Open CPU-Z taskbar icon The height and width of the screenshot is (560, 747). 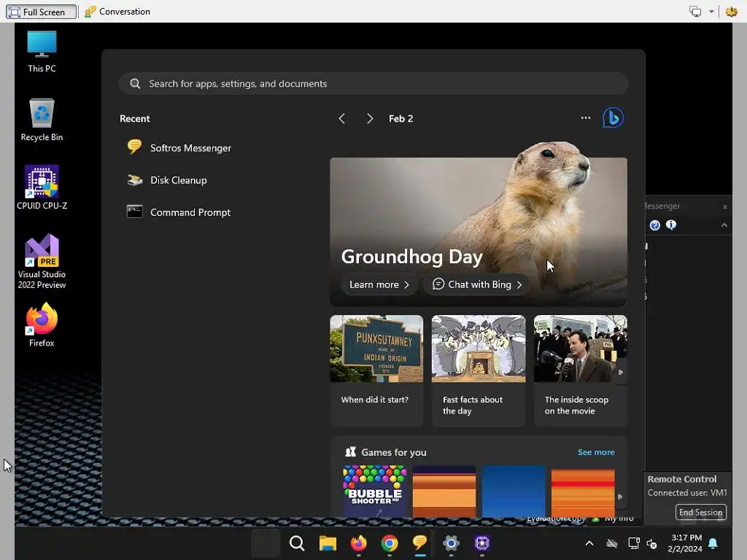481,542
